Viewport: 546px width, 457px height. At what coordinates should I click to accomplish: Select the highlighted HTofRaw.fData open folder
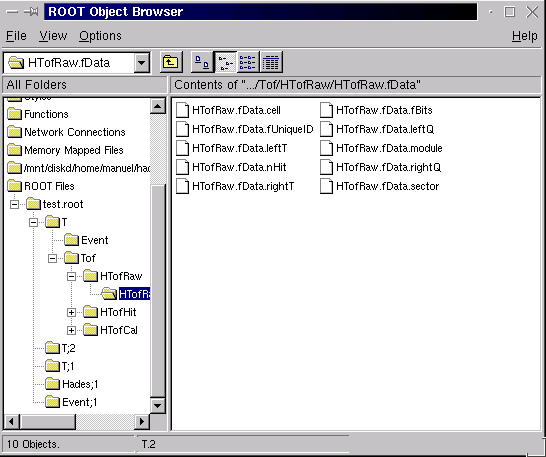(x=126, y=294)
